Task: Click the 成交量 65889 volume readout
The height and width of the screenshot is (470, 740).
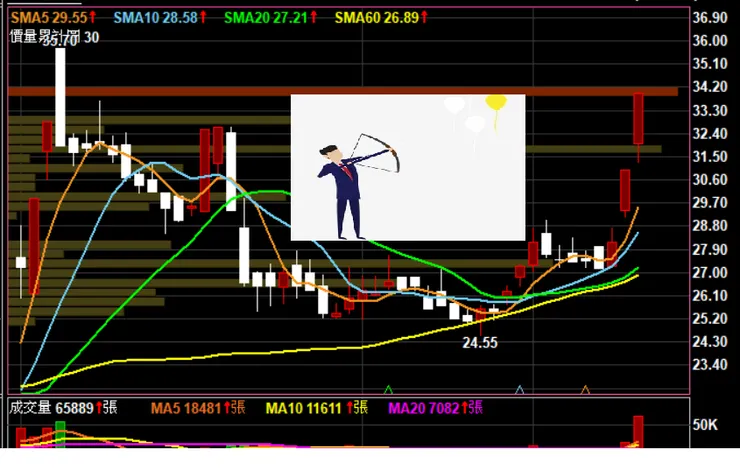Action: pos(63,408)
